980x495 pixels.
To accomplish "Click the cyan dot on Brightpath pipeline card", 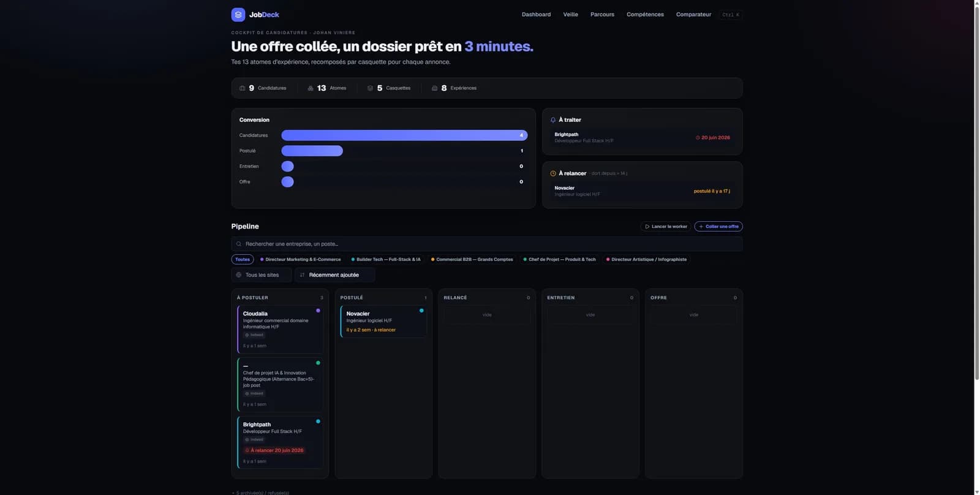I will click(x=318, y=421).
